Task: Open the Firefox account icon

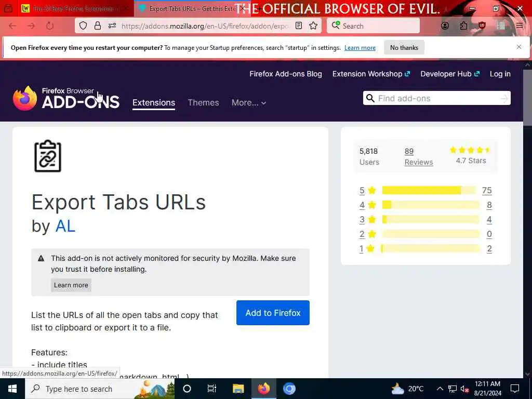Action: coord(445,26)
